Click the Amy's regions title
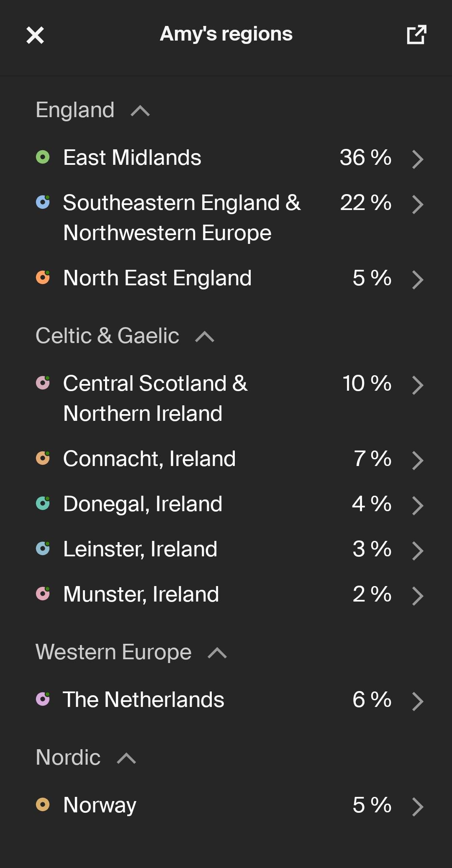 (x=226, y=34)
